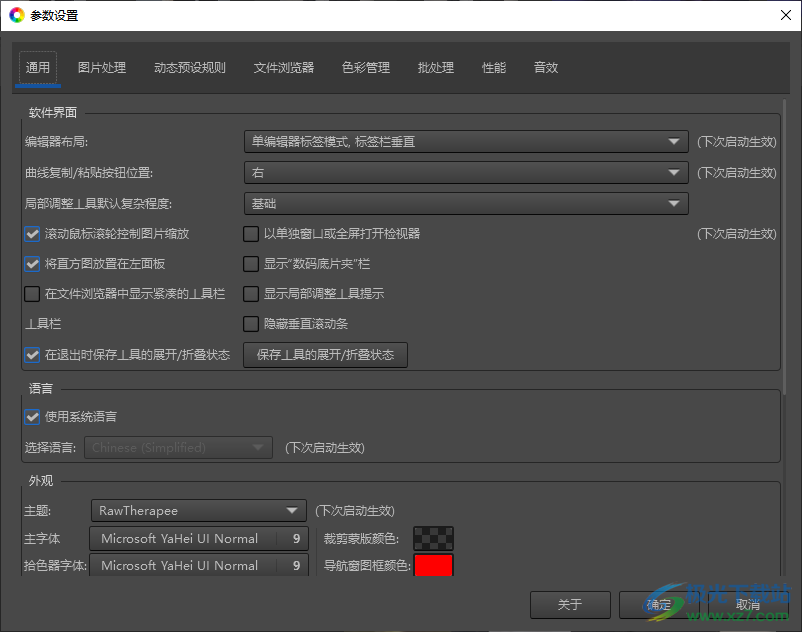Switch to the 通用 tab

click(x=38, y=67)
